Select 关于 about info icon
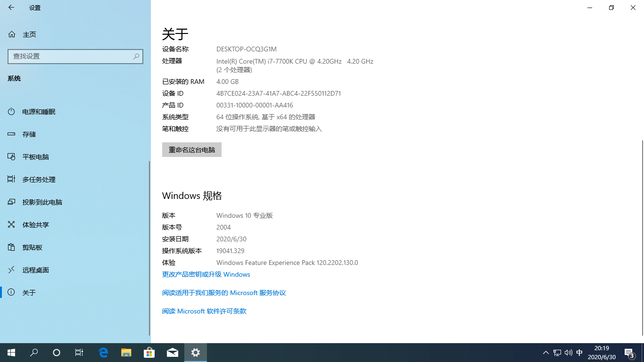This screenshot has width=644, height=362. coord(12,293)
